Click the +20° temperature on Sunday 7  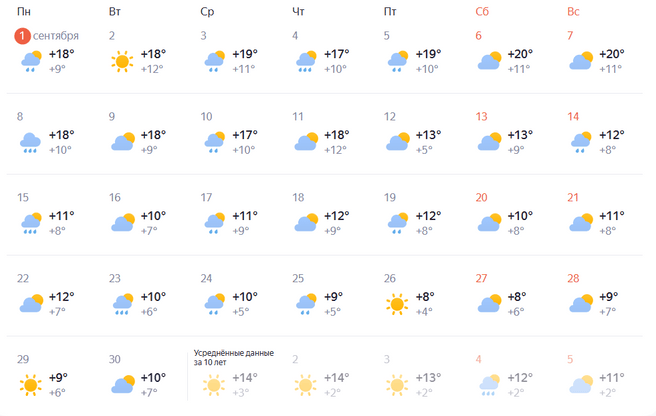611,54
